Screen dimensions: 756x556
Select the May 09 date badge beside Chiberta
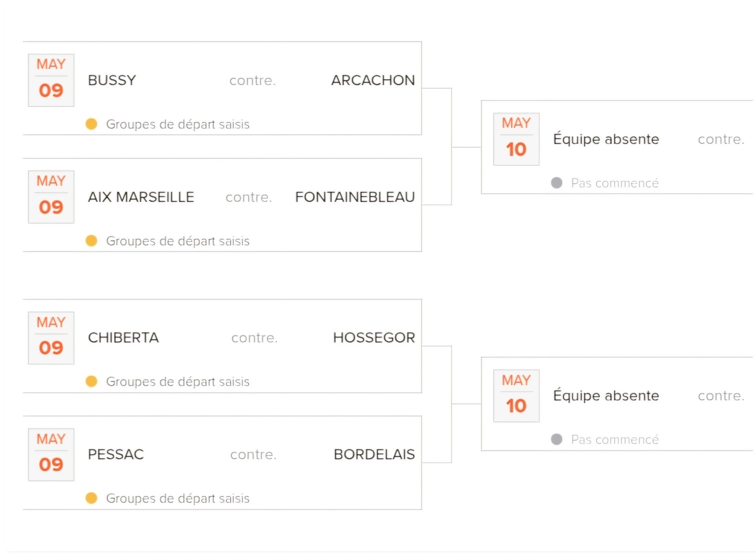(x=51, y=338)
